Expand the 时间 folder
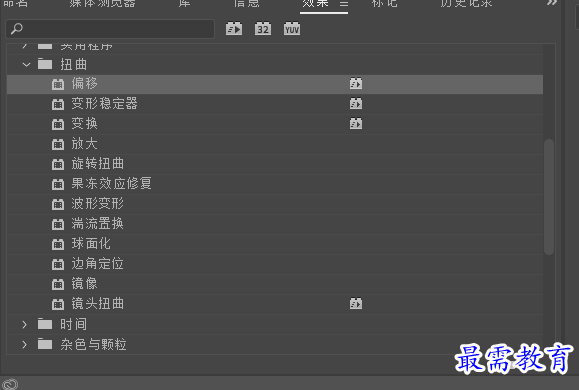The image size is (579, 390). (x=24, y=325)
